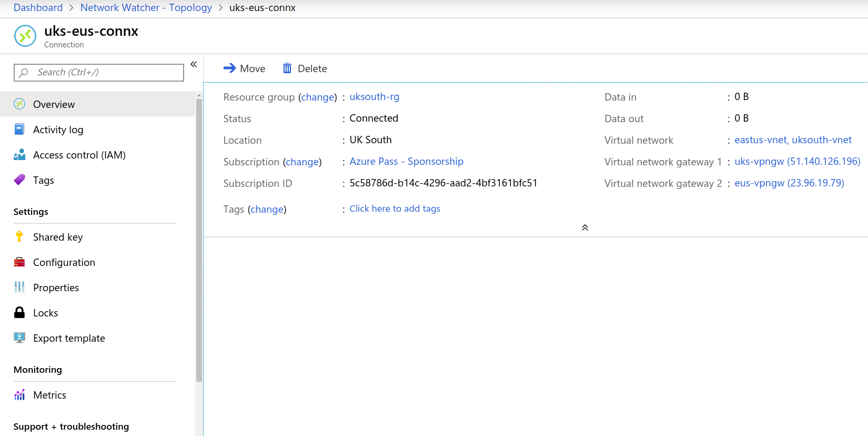868x436 pixels.
Task: Open Shared key settings
Action: 98,236
